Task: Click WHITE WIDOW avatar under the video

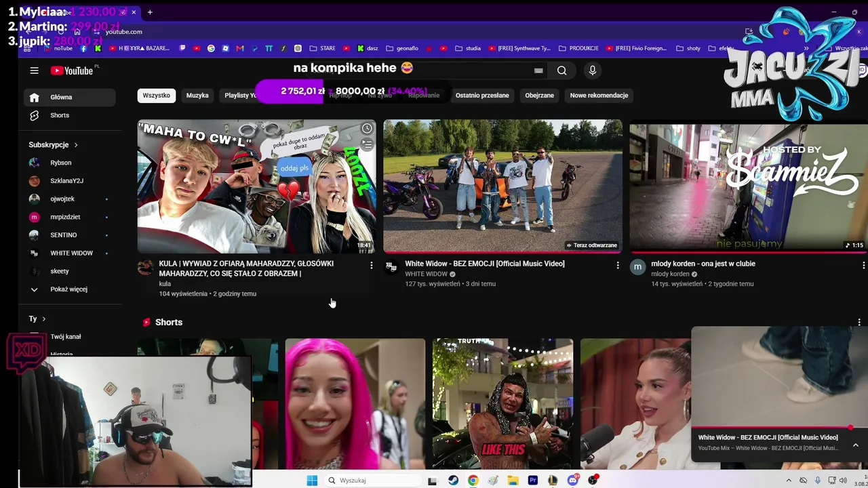Action: coord(391,267)
